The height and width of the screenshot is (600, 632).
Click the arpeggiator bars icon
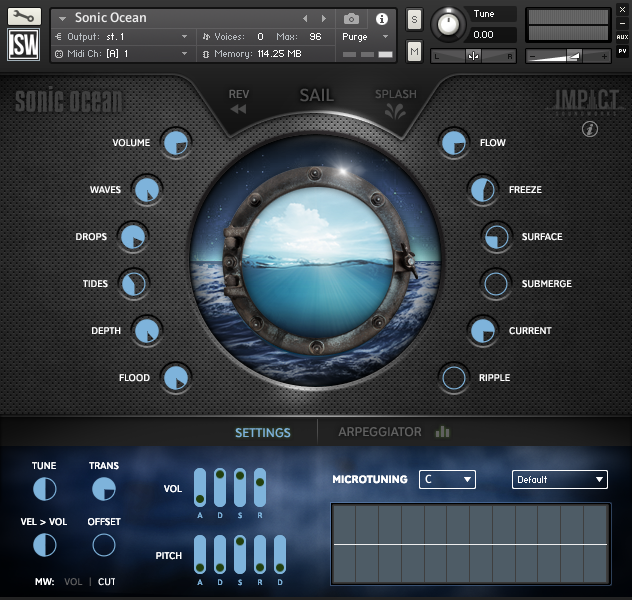(442, 432)
